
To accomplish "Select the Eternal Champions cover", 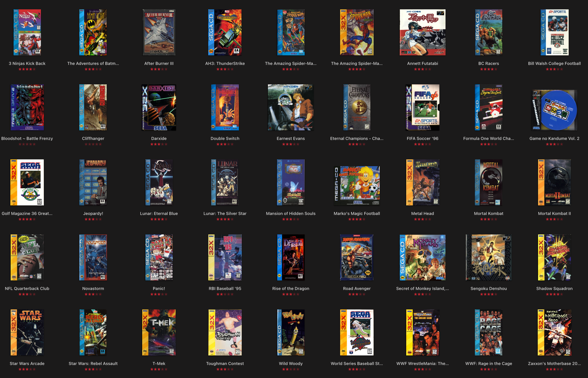I will tap(357, 107).
